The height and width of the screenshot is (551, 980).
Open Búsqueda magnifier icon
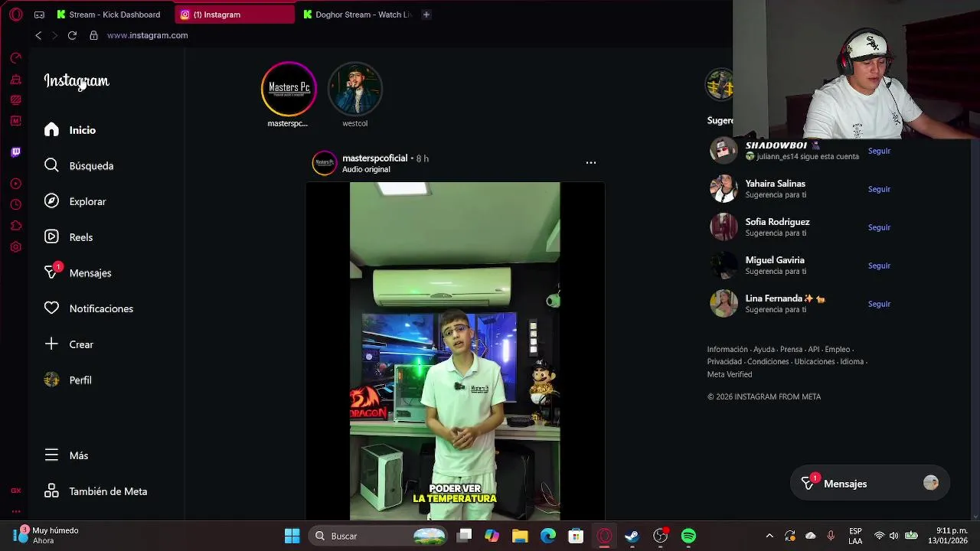coord(51,165)
